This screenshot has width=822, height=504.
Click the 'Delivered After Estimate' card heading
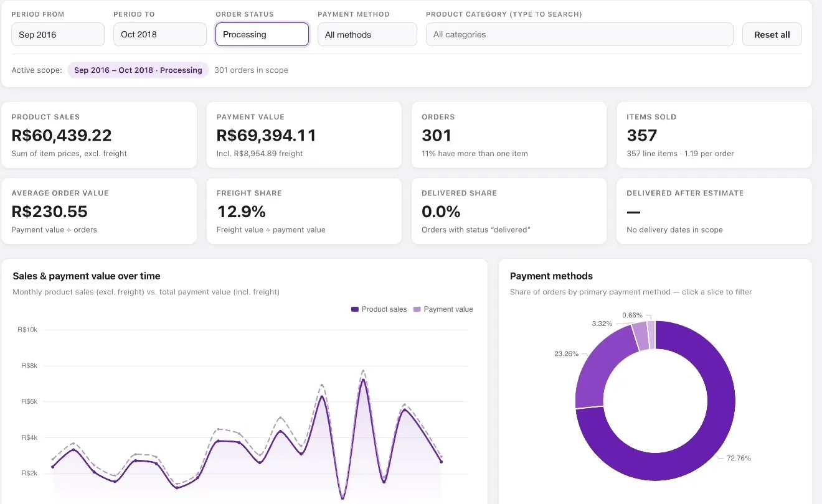point(685,193)
